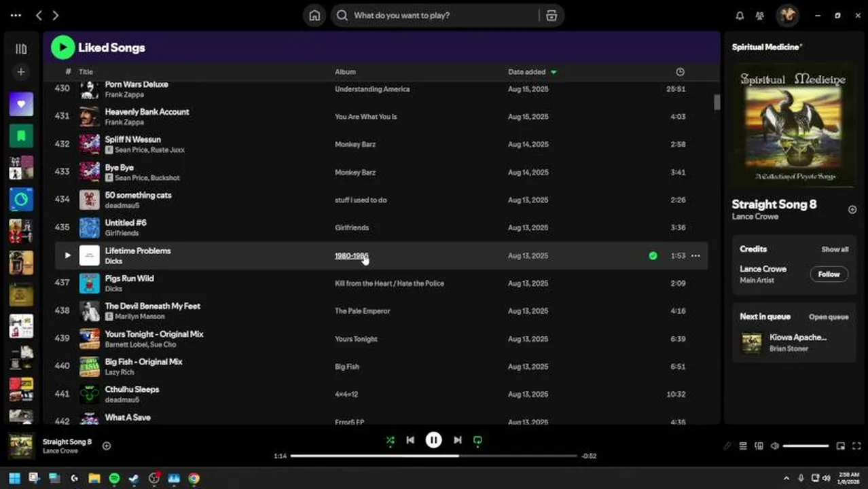Click Open queue
Viewport: 868px width, 489px height.
pyautogui.click(x=829, y=317)
